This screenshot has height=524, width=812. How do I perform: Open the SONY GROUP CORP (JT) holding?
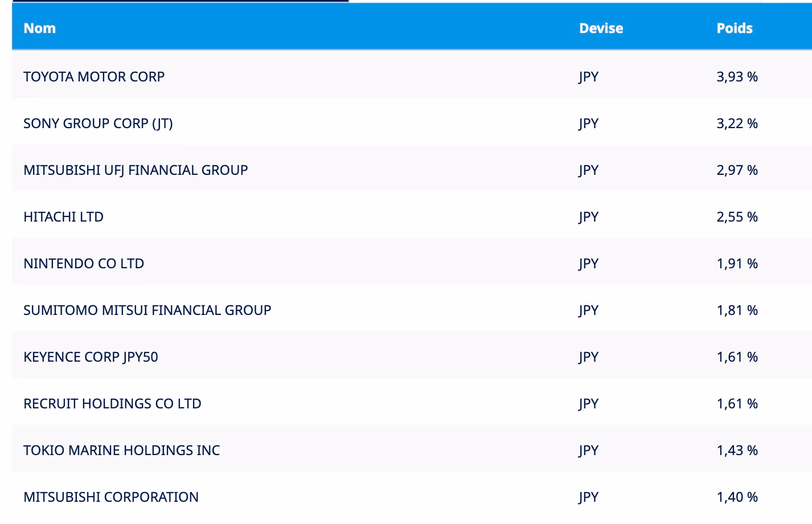[98, 123]
